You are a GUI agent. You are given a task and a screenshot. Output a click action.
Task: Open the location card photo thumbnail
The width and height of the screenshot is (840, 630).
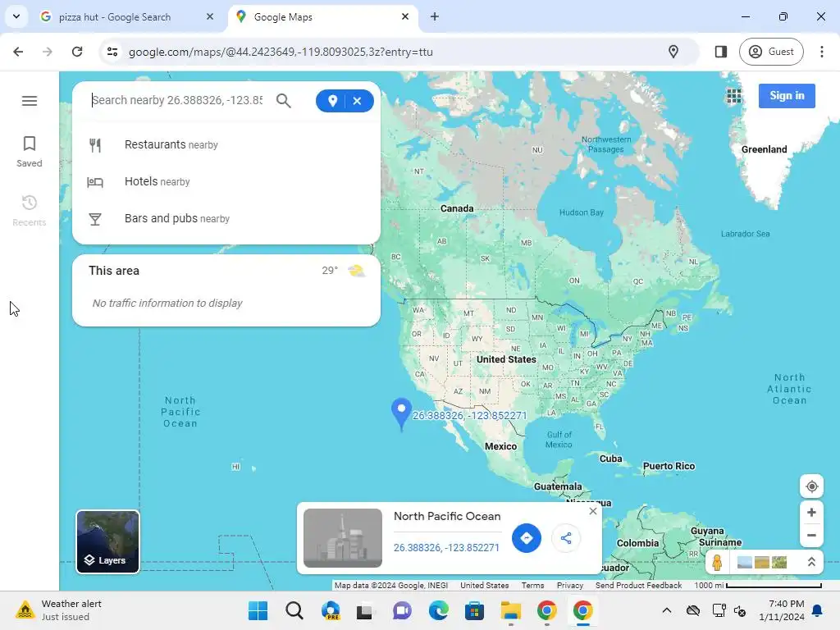(x=343, y=538)
